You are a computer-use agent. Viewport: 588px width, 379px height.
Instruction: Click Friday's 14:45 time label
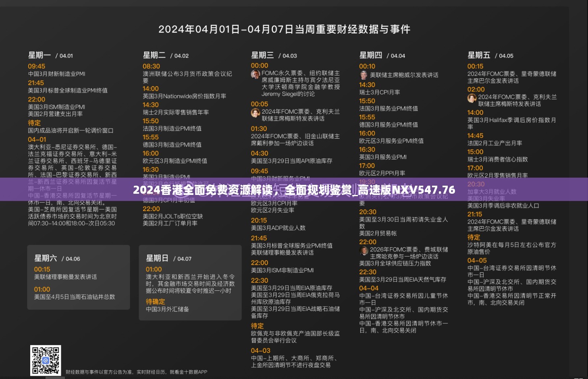click(475, 136)
